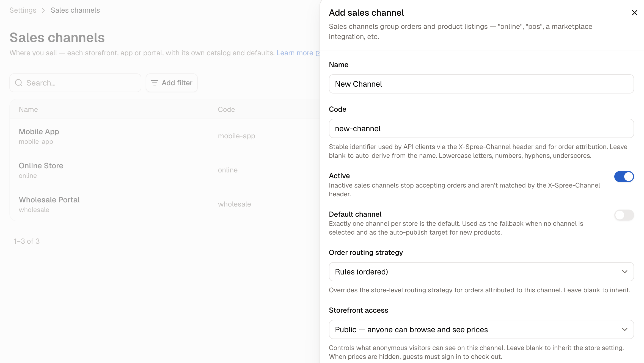644x363 pixels.
Task: Turn off the Active toggle
Action: [624, 177]
